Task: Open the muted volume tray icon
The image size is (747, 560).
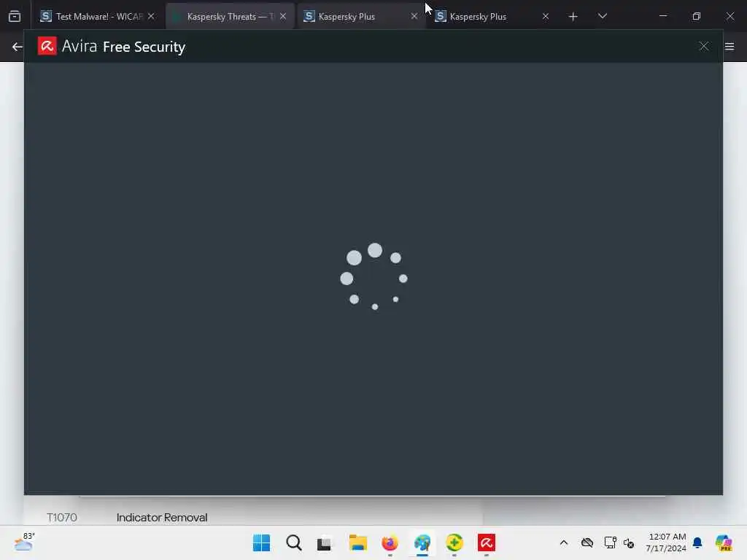Action: (x=629, y=542)
